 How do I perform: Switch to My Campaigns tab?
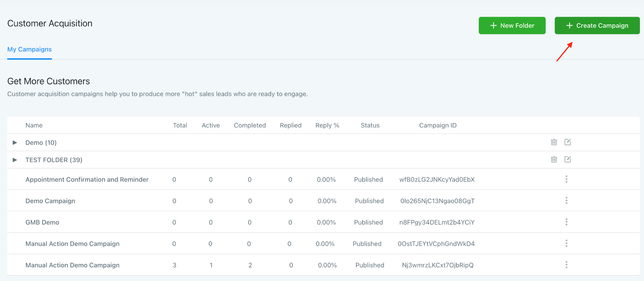[29, 49]
